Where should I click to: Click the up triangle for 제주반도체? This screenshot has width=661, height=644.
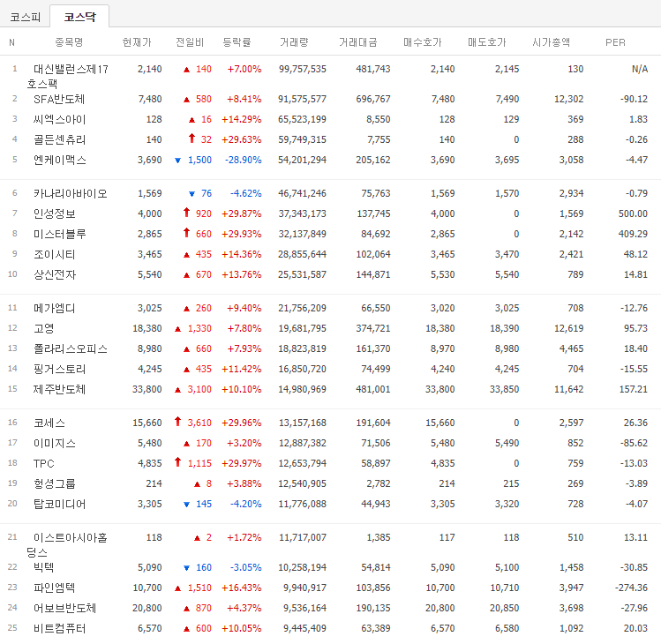(178, 390)
